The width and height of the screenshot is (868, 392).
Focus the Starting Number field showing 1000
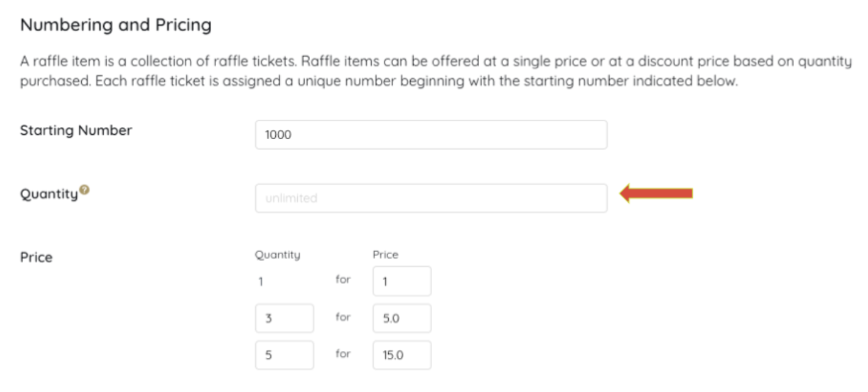point(431,135)
